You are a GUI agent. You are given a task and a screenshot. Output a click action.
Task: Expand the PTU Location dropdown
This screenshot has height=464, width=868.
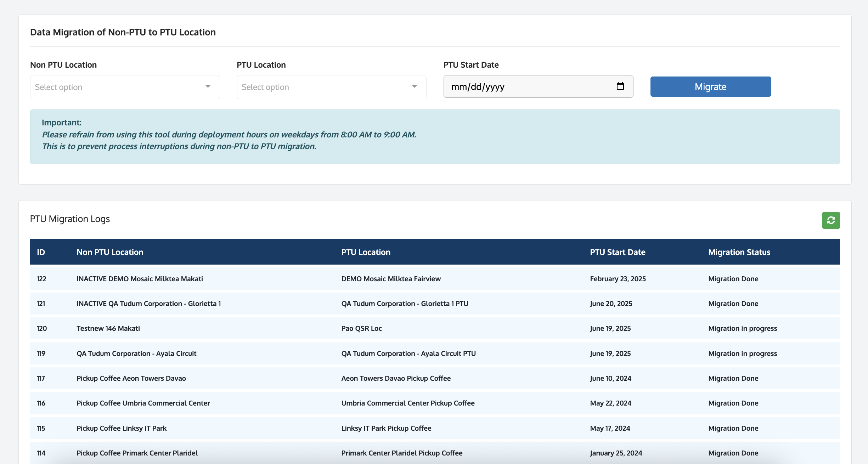(331, 87)
